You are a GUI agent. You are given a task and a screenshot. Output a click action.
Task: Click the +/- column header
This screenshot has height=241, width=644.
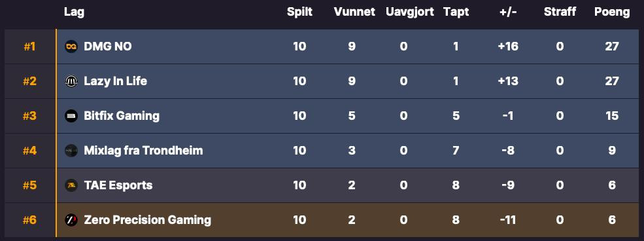point(508,12)
